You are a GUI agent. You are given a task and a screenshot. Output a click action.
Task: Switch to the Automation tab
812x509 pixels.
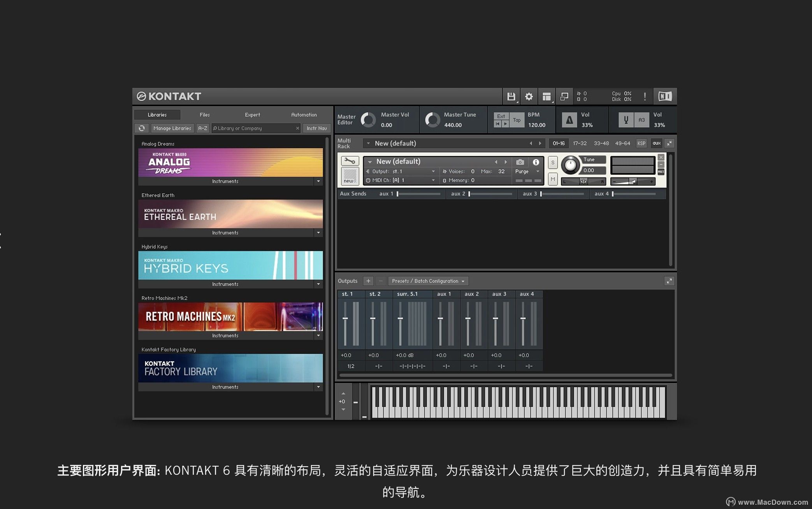[x=304, y=114]
